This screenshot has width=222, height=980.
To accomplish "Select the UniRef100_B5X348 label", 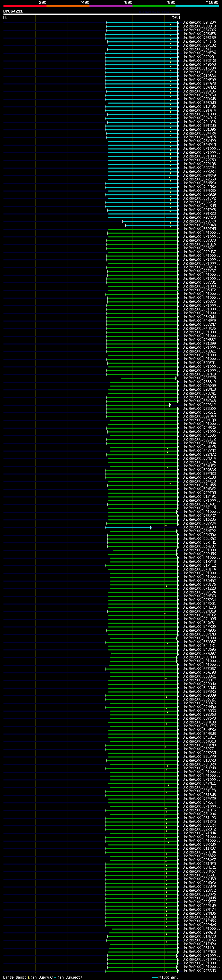I will pyautogui.click(x=199, y=401).
